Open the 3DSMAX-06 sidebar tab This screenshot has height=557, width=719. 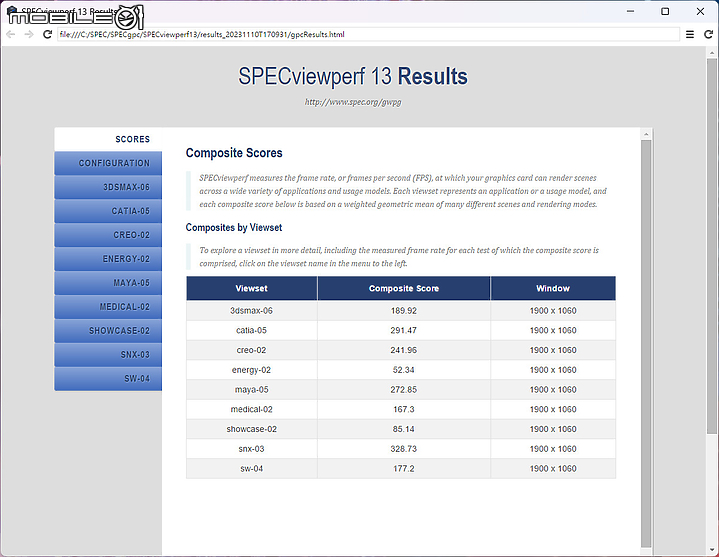(108, 187)
